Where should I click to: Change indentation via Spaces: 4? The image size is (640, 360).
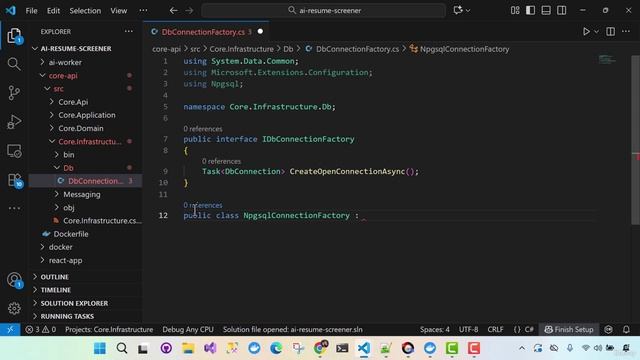435,329
